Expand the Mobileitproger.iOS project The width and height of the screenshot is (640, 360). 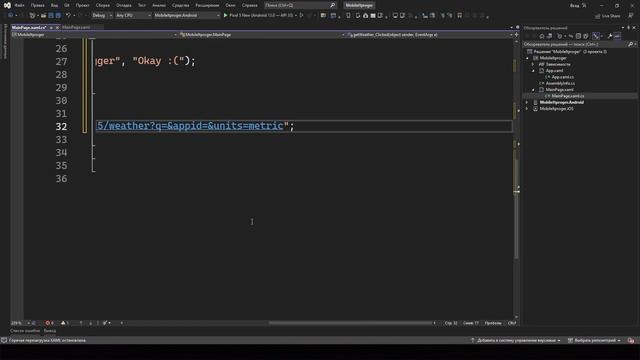[x=527, y=109]
